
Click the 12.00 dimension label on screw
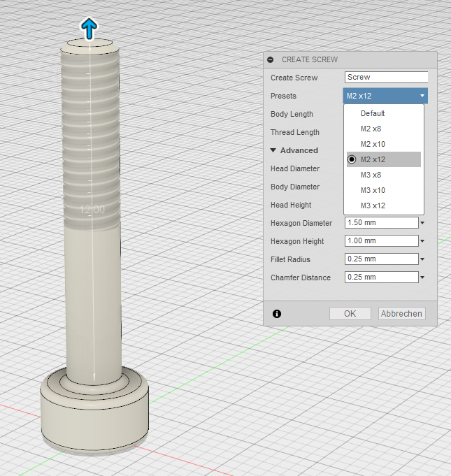(x=92, y=210)
